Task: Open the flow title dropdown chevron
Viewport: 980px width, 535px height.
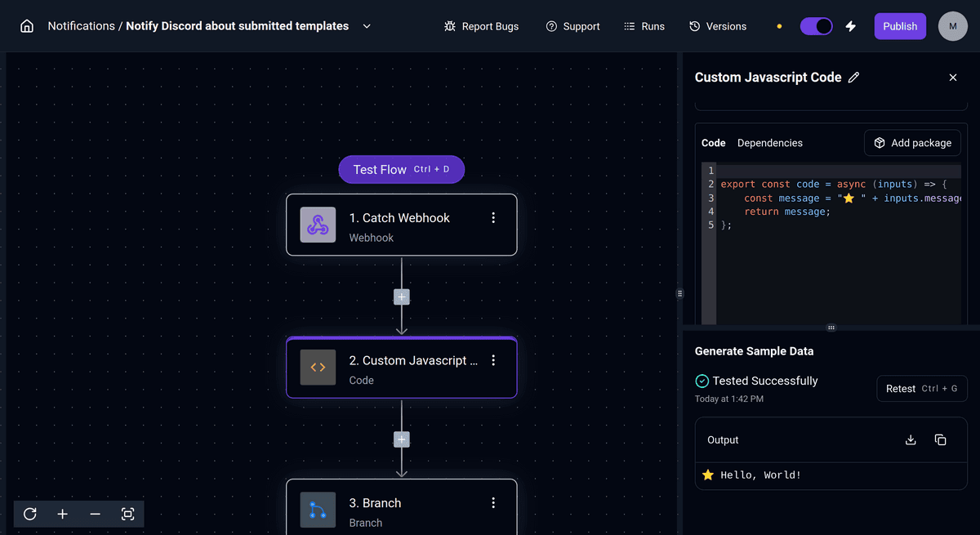Action: point(367,26)
